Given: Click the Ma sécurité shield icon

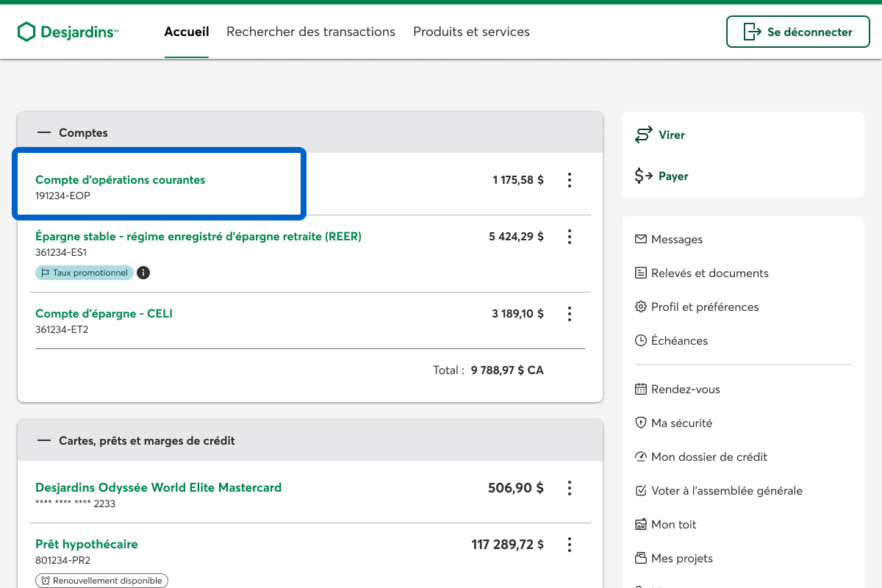Looking at the screenshot, I should 641,423.
